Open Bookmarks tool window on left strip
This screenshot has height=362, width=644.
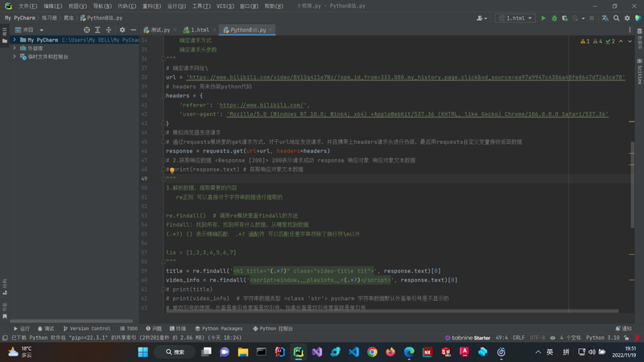tap(5, 311)
